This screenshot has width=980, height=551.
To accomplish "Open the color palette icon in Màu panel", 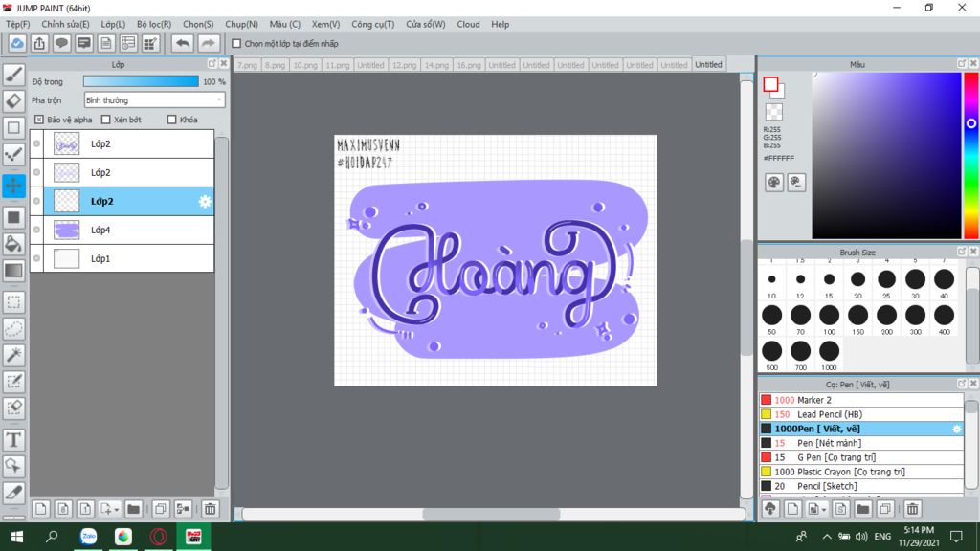I will pos(773,183).
